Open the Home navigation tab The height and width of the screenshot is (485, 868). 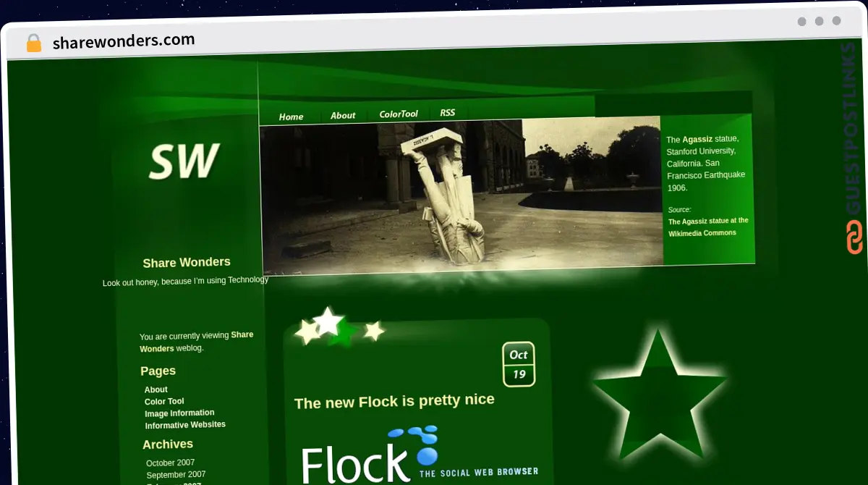click(x=291, y=117)
